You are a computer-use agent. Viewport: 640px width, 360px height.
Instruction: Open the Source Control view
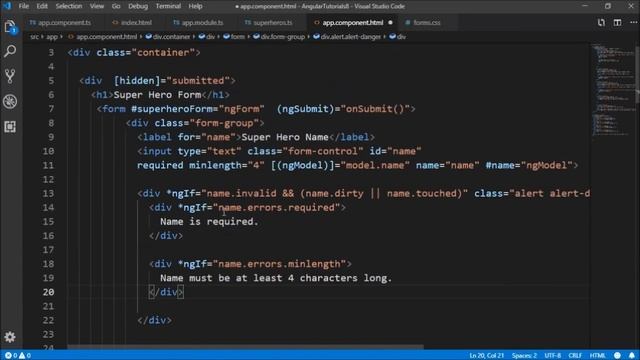point(10,76)
